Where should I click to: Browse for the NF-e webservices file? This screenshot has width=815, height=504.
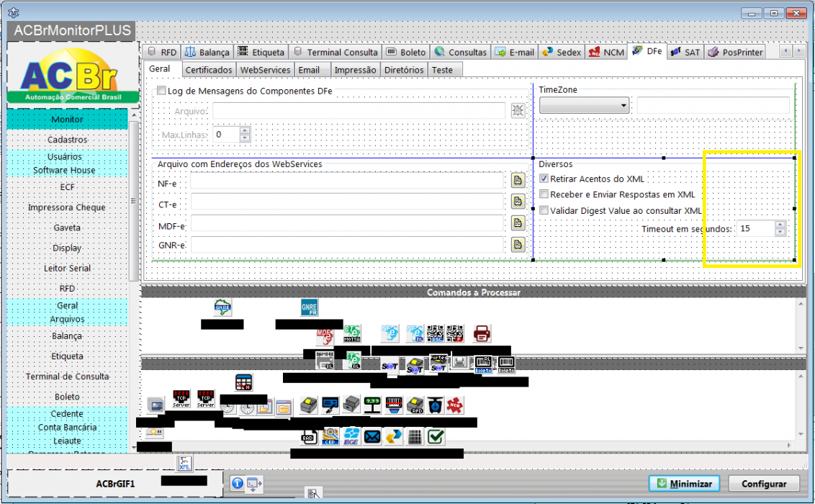click(x=518, y=180)
